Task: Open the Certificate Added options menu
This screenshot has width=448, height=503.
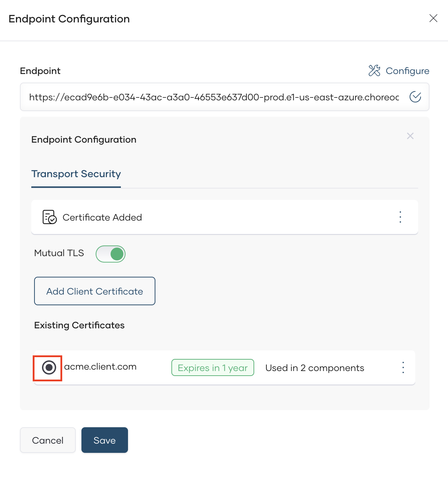Action: pyautogui.click(x=400, y=217)
